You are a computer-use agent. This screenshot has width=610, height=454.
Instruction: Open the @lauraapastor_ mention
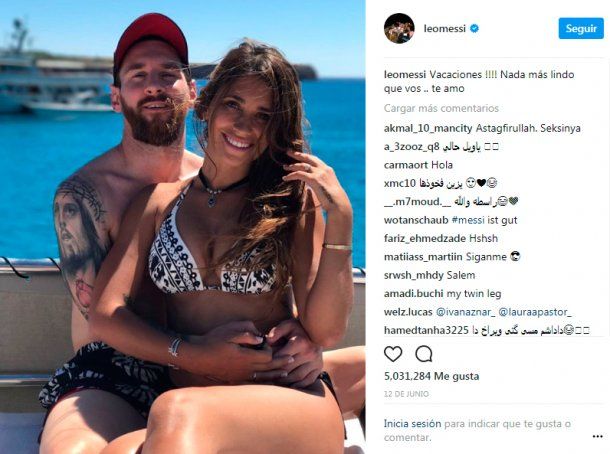pyautogui.click(x=535, y=312)
